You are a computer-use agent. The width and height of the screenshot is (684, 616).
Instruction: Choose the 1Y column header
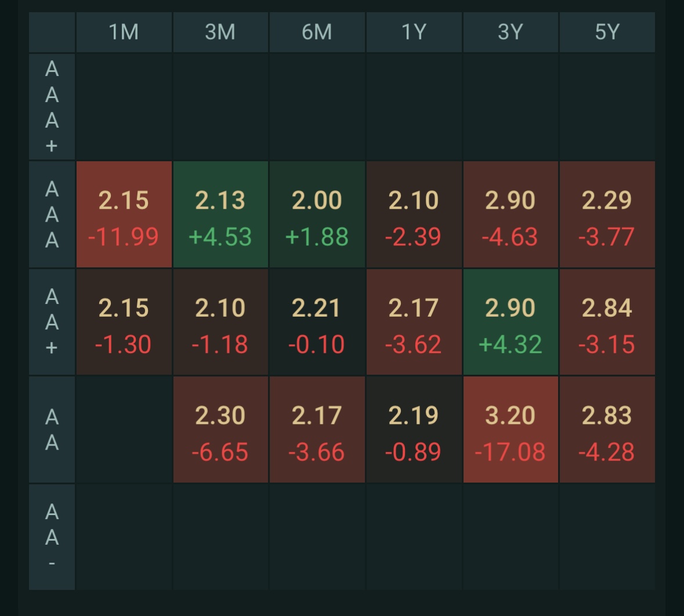414,32
